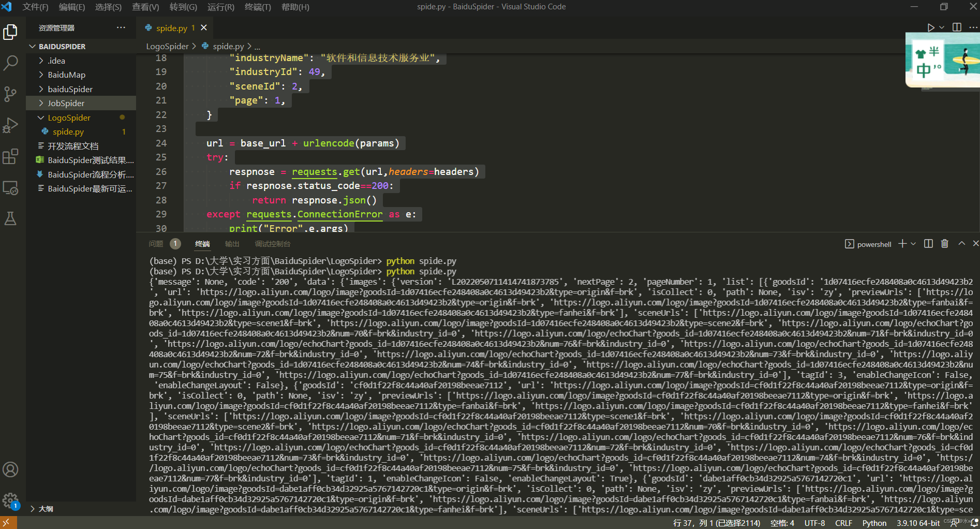This screenshot has height=529, width=980.
Task: Change end of line sequence CRLF
Action: click(x=843, y=523)
